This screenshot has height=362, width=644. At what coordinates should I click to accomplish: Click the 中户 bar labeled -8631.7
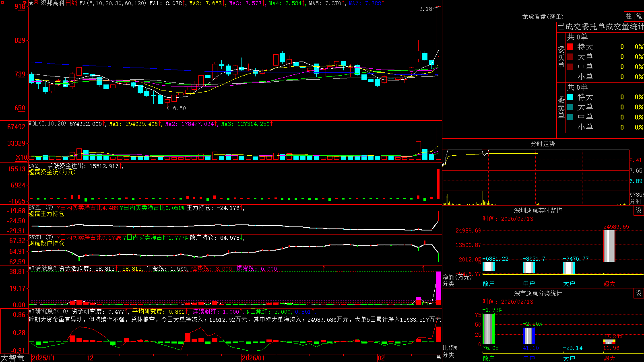[529, 268]
